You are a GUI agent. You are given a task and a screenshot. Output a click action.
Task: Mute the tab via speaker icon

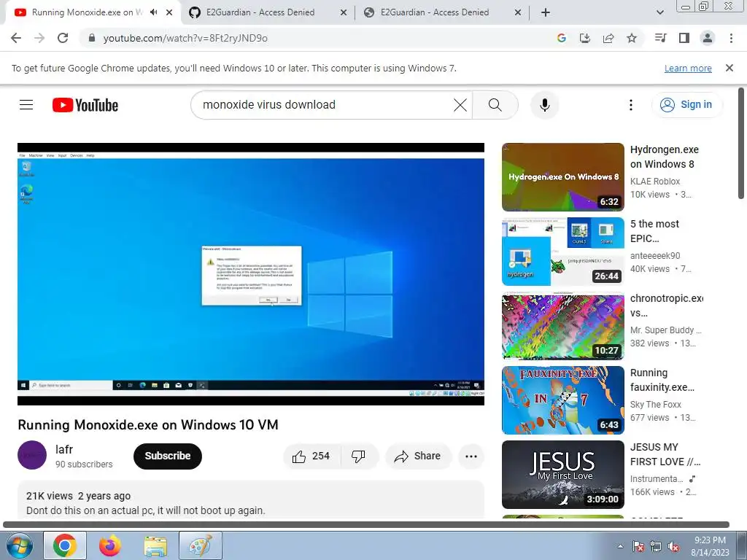tap(153, 12)
